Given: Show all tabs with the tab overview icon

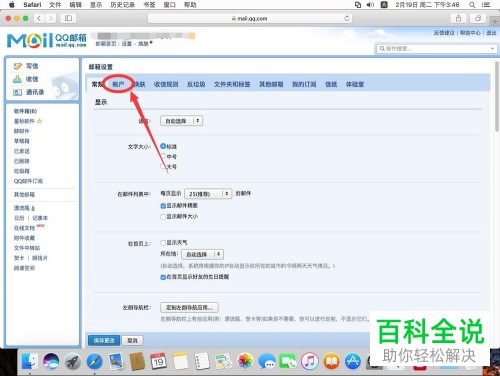Looking at the screenshot, I should point(478,18).
